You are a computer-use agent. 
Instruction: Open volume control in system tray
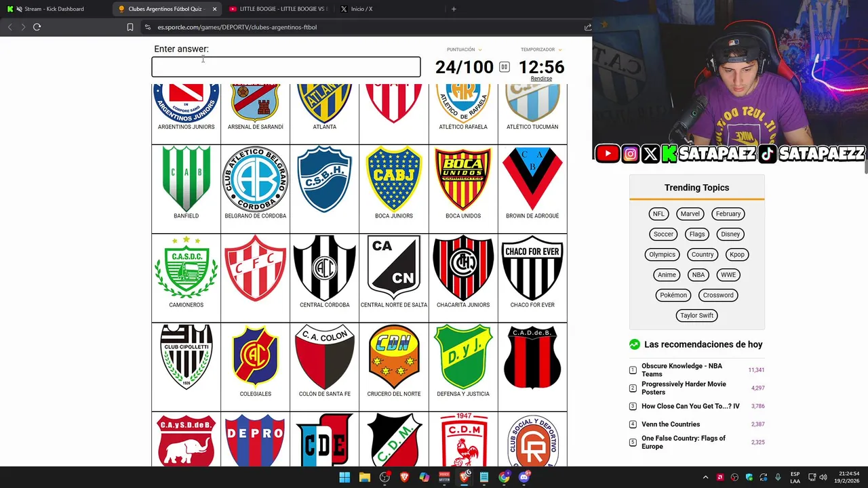[823, 477]
